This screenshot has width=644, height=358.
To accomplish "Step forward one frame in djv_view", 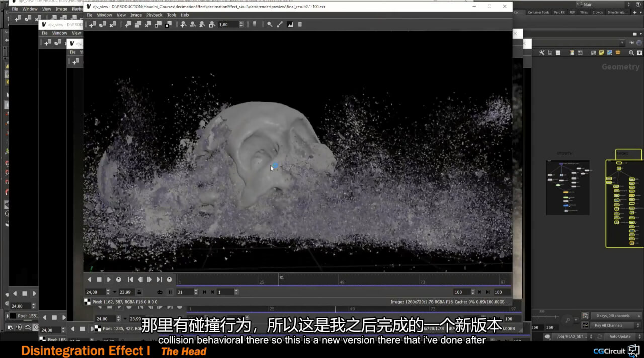I will click(149, 279).
